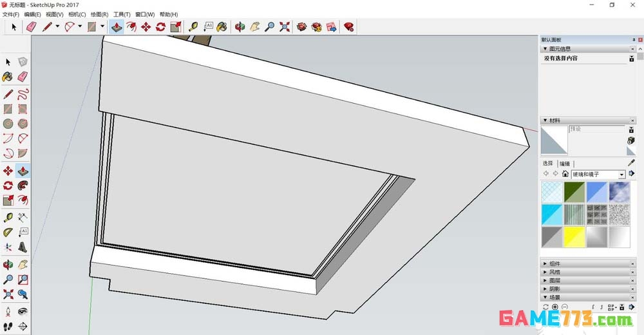Open the 编辑(E) menu
The image size is (644, 335).
[32, 14]
